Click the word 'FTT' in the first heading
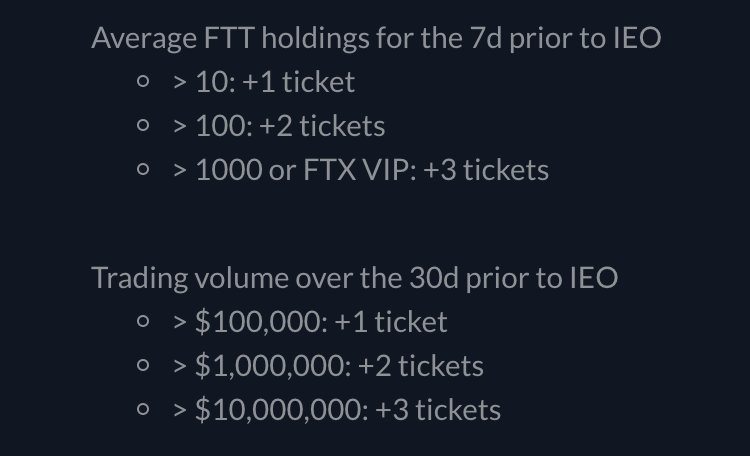Screen dimensions: 750x456 229,38
